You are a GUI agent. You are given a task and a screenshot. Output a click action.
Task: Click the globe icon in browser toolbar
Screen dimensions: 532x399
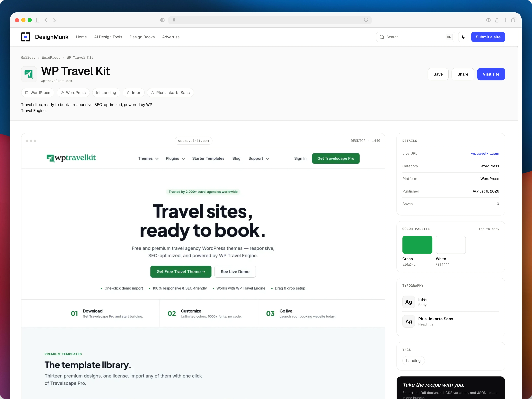coord(488,20)
